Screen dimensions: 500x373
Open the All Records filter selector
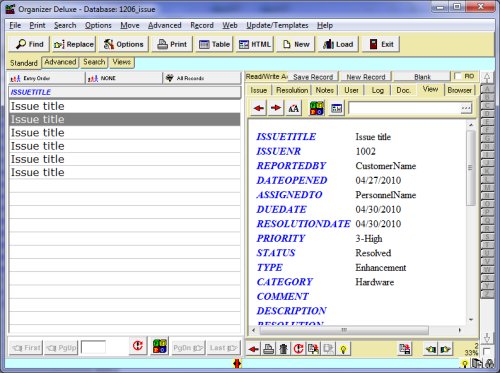tap(202, 78)
